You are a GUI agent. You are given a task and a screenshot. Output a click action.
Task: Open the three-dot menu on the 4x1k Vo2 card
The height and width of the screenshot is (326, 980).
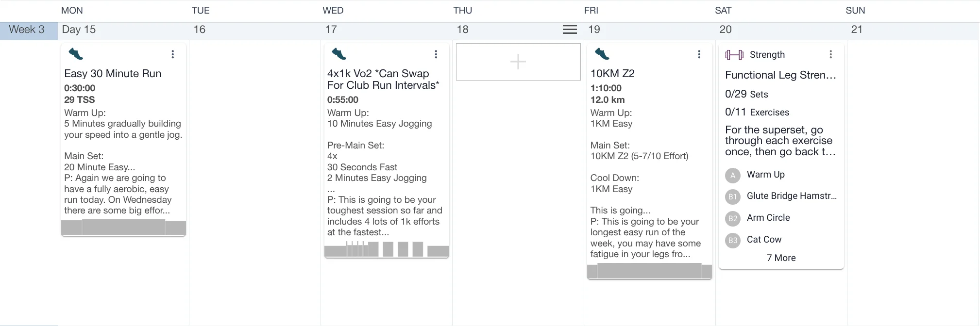coord(436,54)
